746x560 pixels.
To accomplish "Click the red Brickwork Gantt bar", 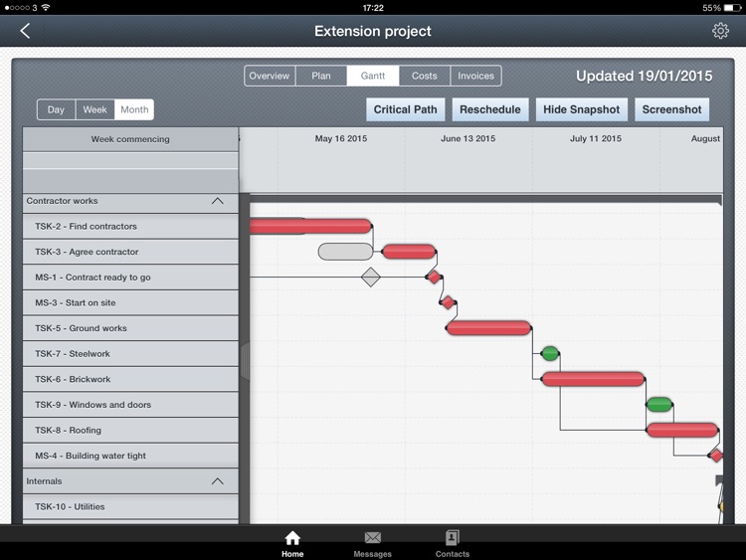I will pos(593,379).
